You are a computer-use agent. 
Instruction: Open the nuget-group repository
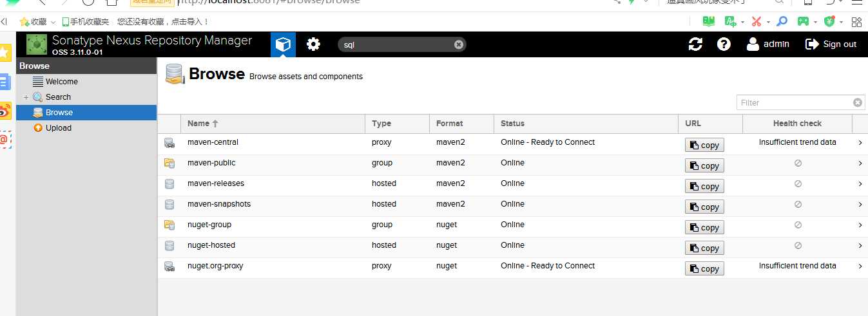coord(209,225)
